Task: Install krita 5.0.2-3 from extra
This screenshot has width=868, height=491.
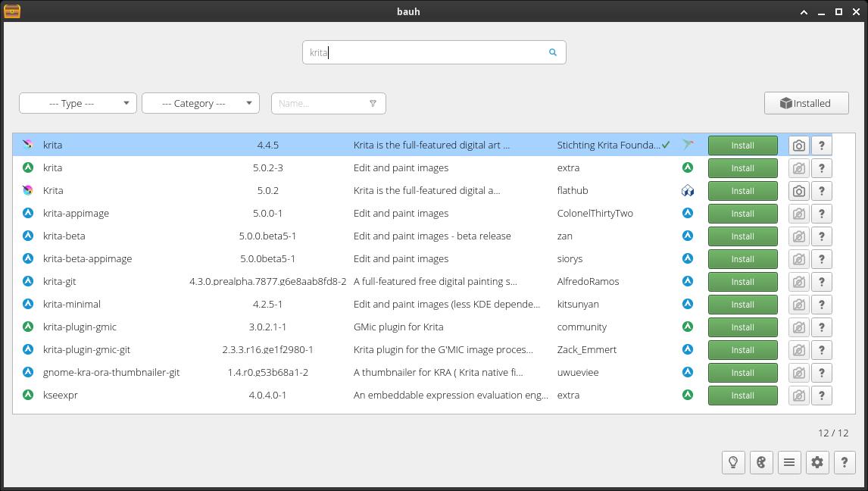Action: (x=742, y=168)
